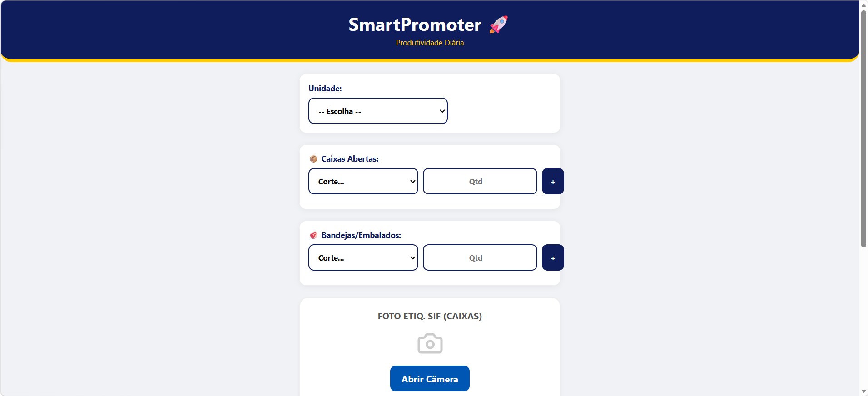Click the FOTO ETIQ. SIF (CAIXAS) heading
This screenshot has height=396, width=868.
pyautogui.click(x=430, y=316)
